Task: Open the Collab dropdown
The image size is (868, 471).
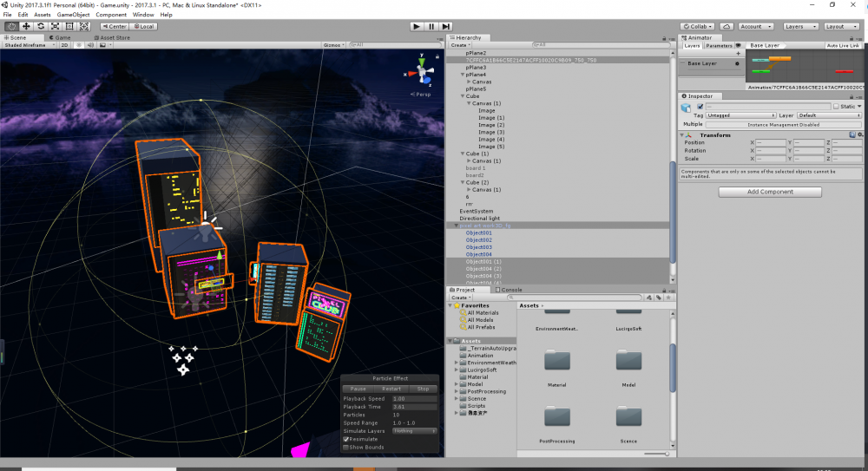Action: click(x=698, y=26)
